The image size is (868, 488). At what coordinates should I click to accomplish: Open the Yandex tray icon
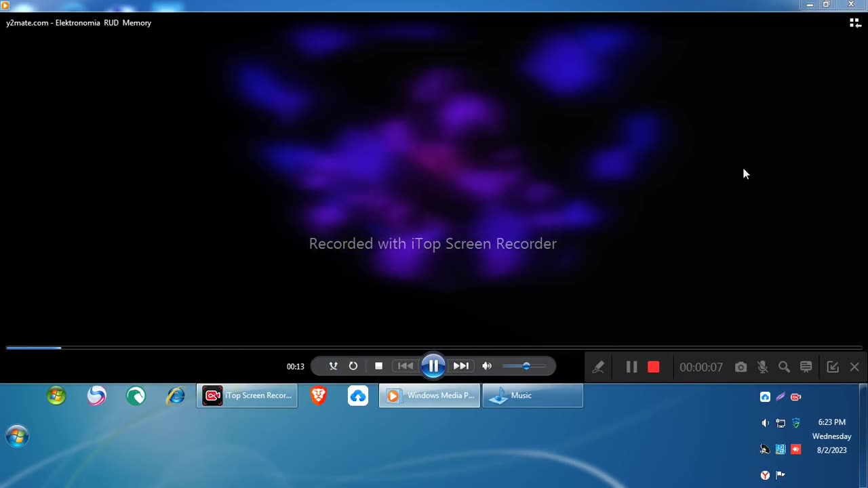(765, 475)
